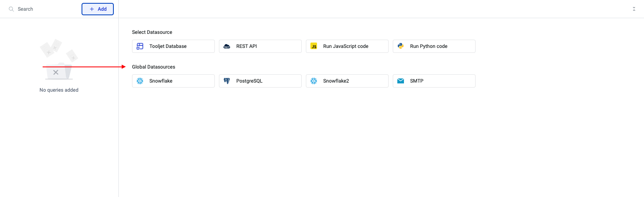The width and height of the screenshot is (644, 197).
Task: Click the PostgreSQL elephant icon
Action: [x=227, y=81]
